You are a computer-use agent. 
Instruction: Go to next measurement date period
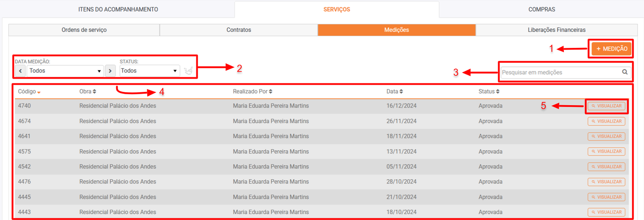pyautogui.click(x=110, y=71)
